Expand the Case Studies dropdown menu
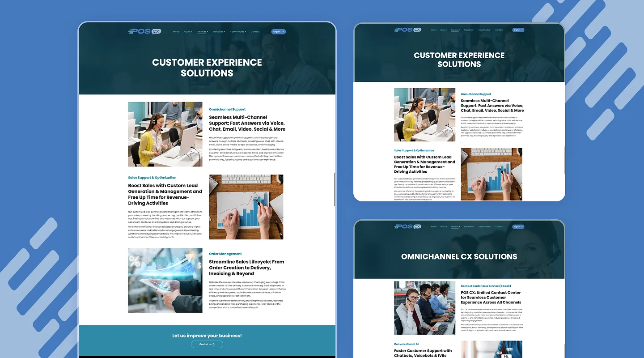This screenshot has height=358, width=644. point(237,31)
